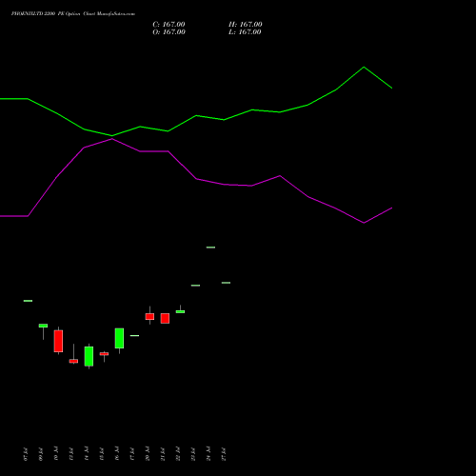
Task: Click the 20 Jul date label
Action: 148,453
